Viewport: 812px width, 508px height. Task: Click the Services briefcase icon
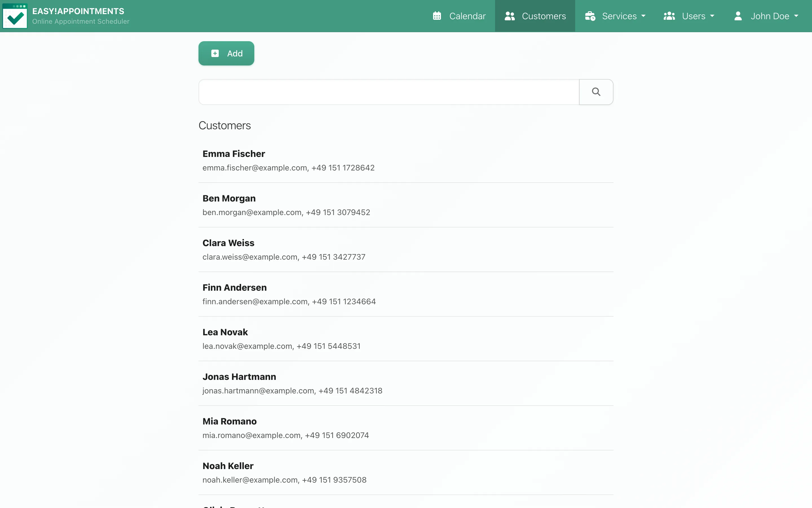click(590, 16)
